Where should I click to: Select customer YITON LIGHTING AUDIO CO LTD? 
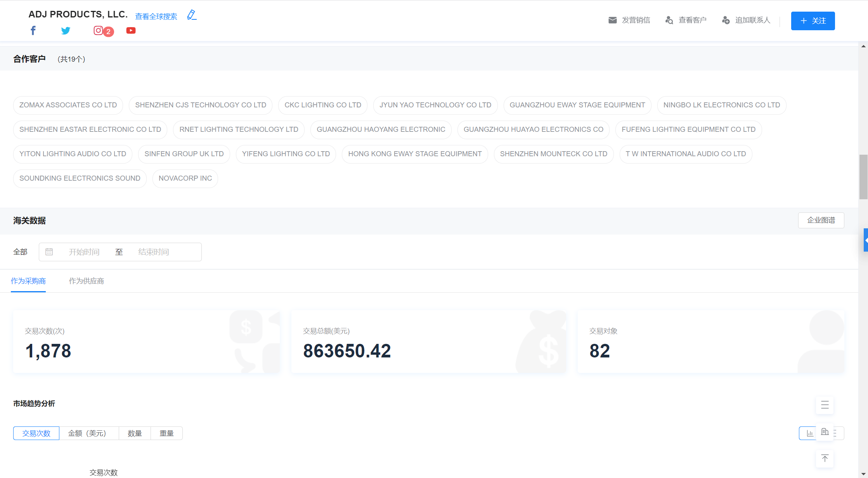pos(73,154)
